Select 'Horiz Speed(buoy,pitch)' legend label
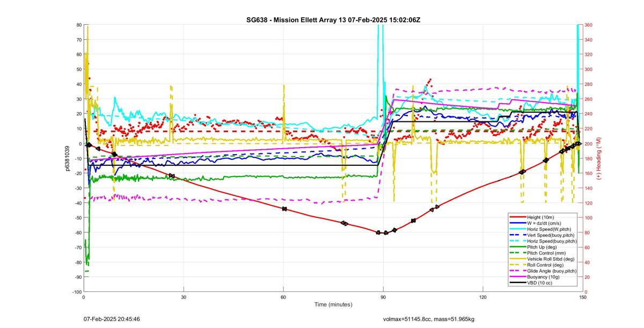Screen dimensions: 644x328 (x=552, y=241)
